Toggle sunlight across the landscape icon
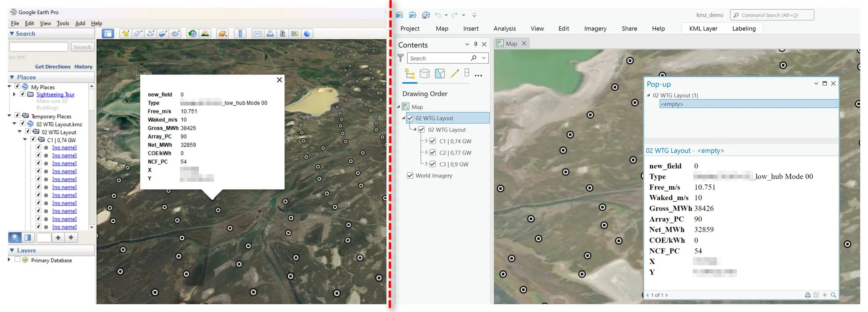The image size is (868, 312). pyautogui.click(x=205, y=34)
